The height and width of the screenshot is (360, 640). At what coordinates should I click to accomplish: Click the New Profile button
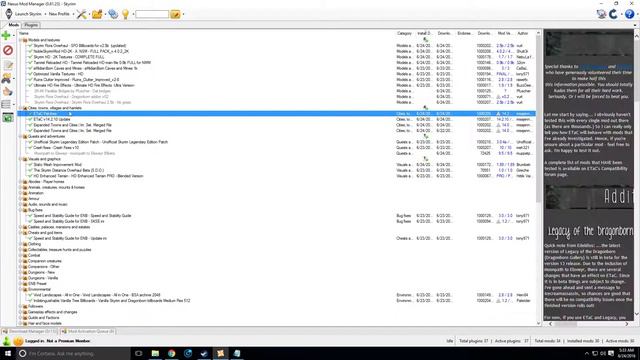click(59, 14)
